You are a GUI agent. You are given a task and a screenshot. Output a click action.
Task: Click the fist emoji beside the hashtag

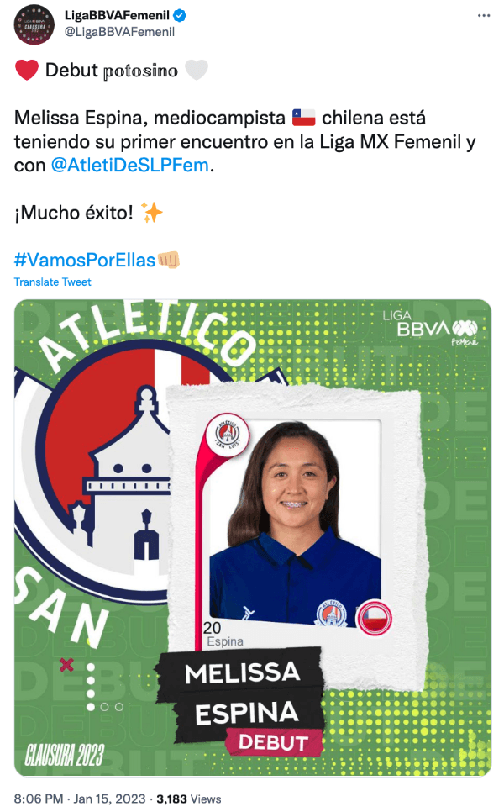point(169,260)
